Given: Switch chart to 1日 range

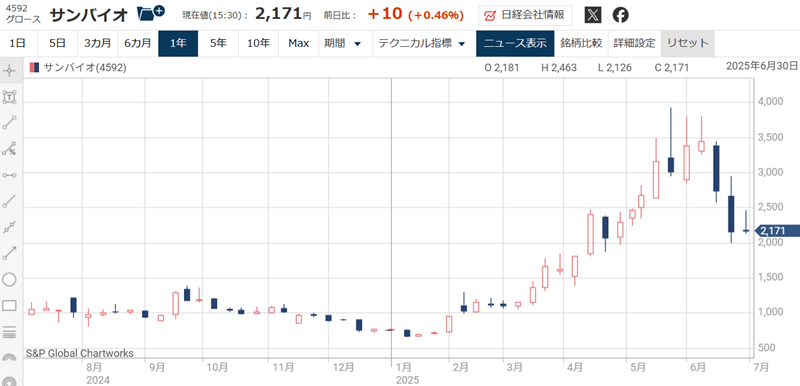Looking at the screenshot, I should (x=17, y=43).
